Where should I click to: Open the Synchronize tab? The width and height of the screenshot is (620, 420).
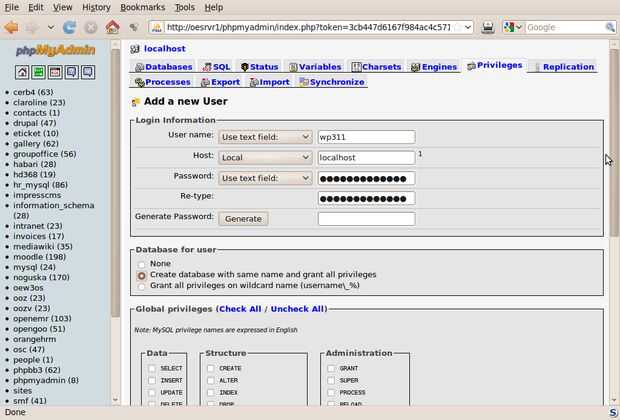(332, 82)
